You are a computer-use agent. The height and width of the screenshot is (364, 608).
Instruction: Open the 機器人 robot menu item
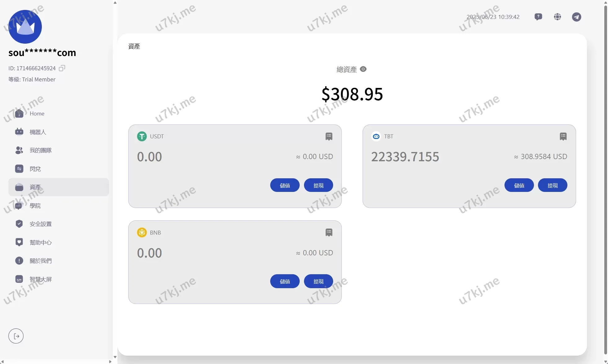pyautogui.click(x=37, y=132)
